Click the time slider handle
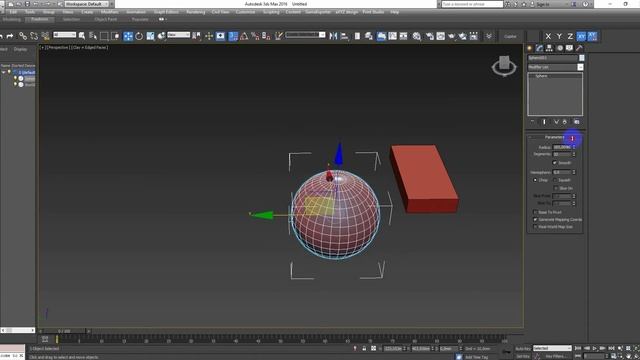This screenshot has width=640, height=360. point(64,331)
